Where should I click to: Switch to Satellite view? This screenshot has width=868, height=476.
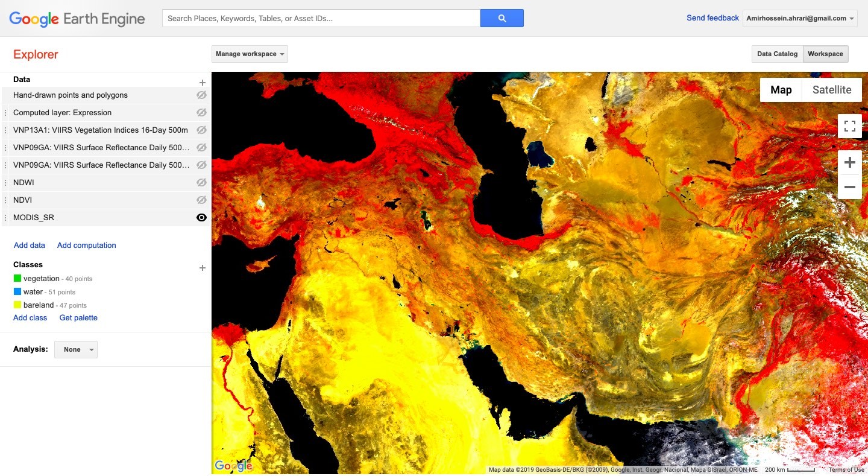pyautogui.click(x=832, y=89)
